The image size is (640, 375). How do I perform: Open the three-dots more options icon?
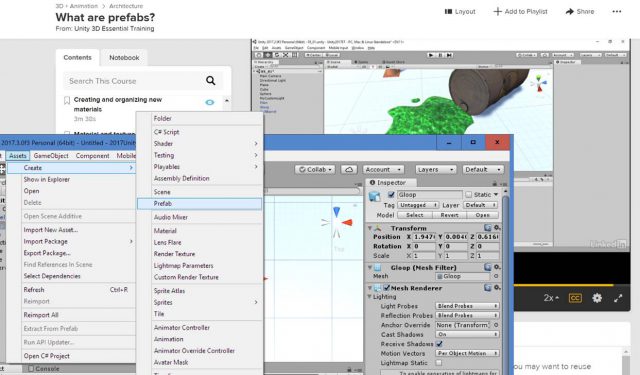point(617,11)
